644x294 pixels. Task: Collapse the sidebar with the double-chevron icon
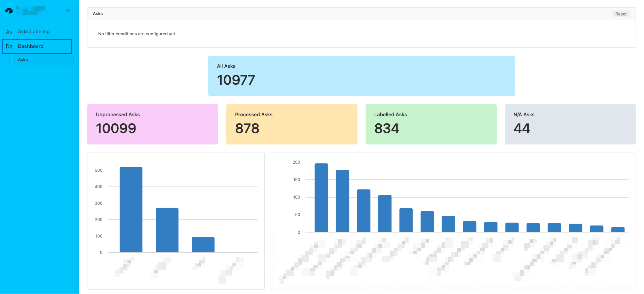coord(68,11)
